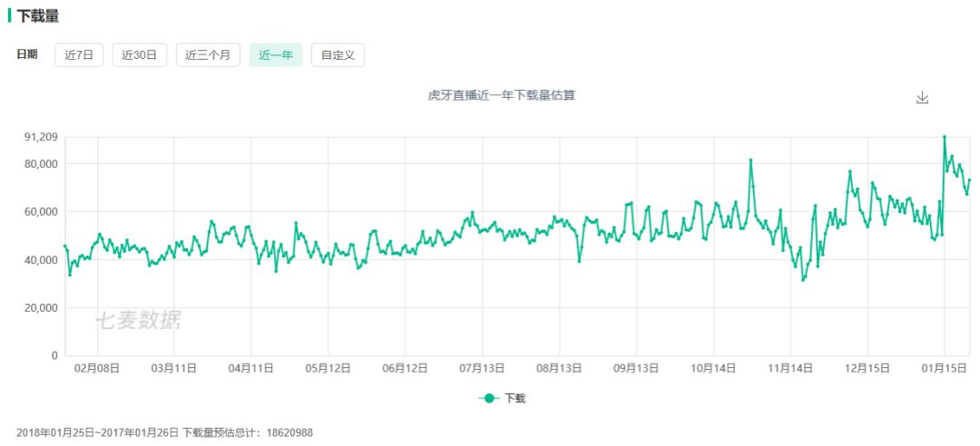Screen dimensions: 980x446
Task: Click the 91,209 y-axis maximum label
Action: 41,137
